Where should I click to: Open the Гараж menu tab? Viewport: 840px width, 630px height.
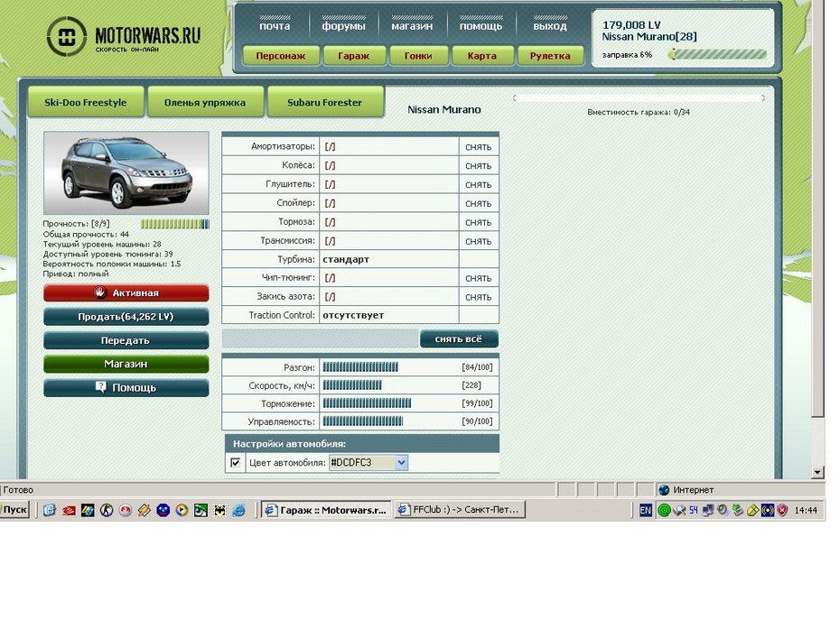coord(354,56)
